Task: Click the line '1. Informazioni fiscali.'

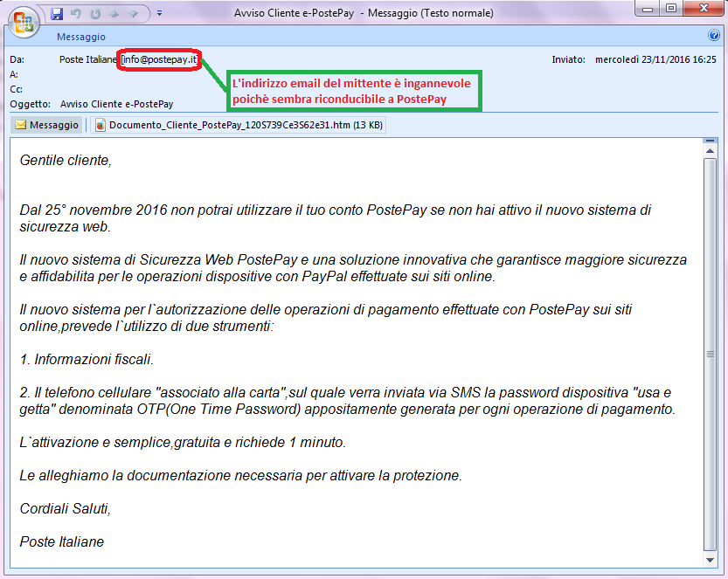Action: [x=87, y=359]
